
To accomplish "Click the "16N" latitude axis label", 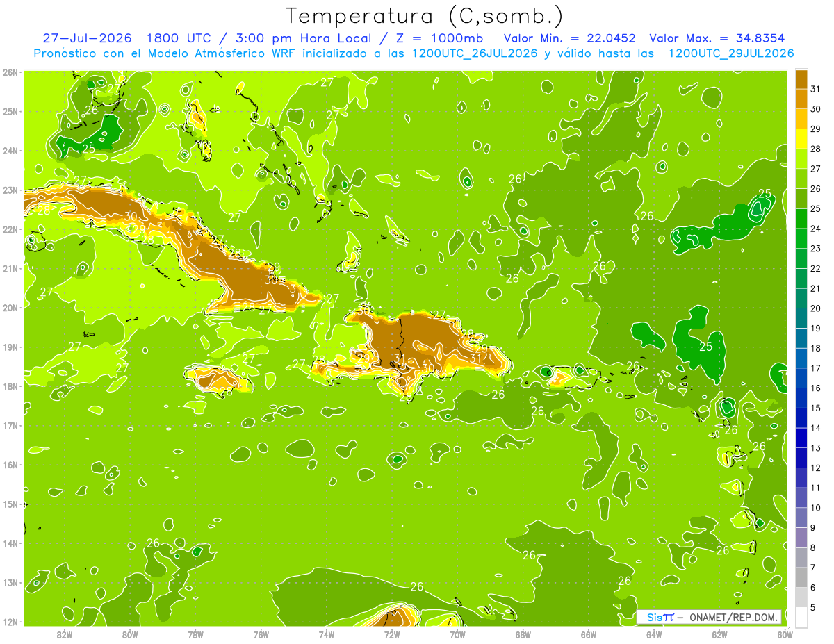I will (x=10, y=465).
